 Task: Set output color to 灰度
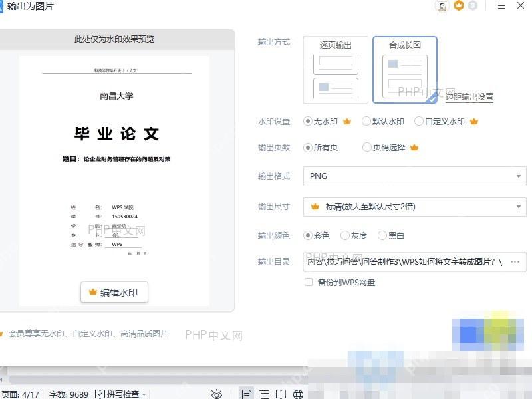click(x=354, y=235)
